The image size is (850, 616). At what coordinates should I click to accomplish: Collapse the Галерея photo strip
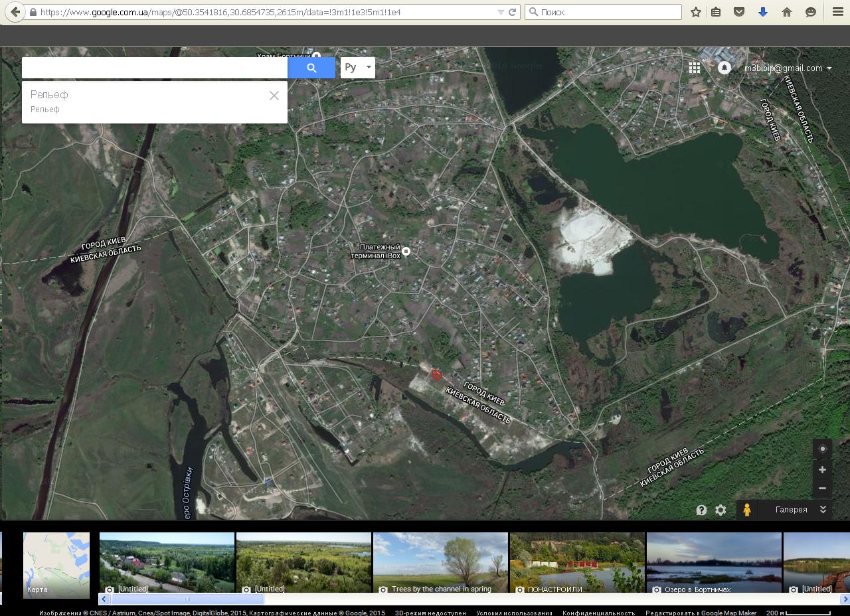823,509
